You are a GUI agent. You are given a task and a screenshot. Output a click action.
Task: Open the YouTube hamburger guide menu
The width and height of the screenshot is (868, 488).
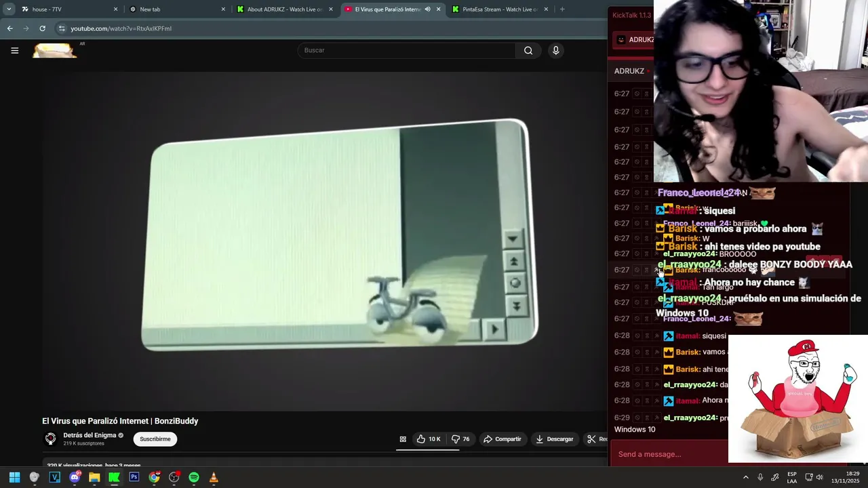(x=14, y=50)
